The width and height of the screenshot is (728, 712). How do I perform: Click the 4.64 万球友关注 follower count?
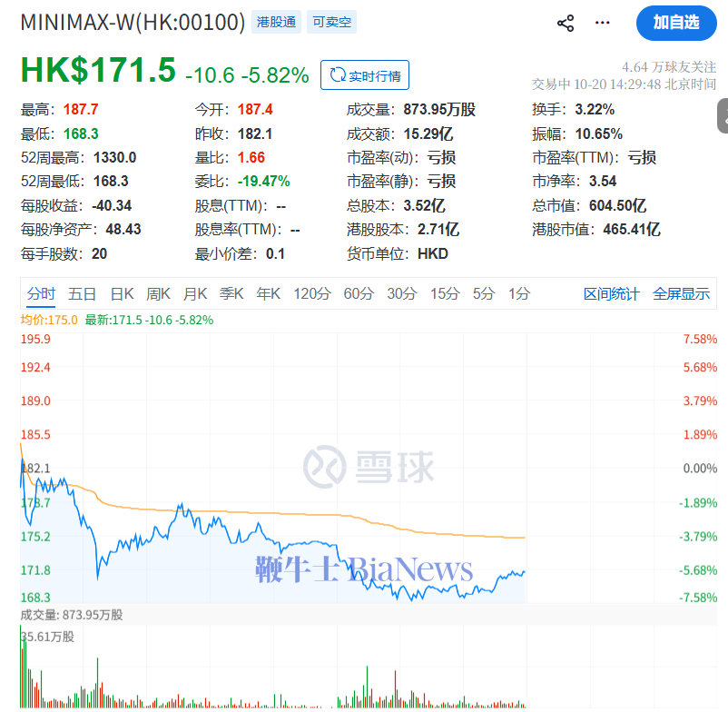pyautogui.click(x=669, y=67)
